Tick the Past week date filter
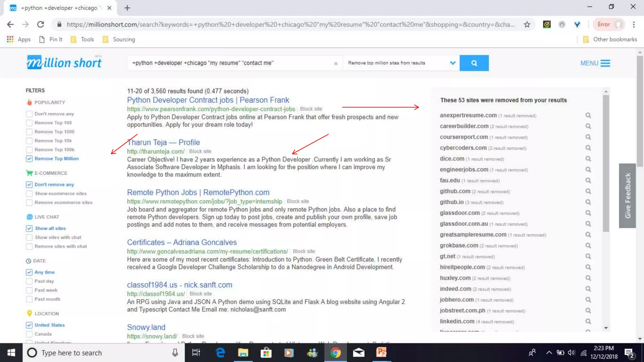The width and height of the screenshot is (644, 362). point(29,290)
